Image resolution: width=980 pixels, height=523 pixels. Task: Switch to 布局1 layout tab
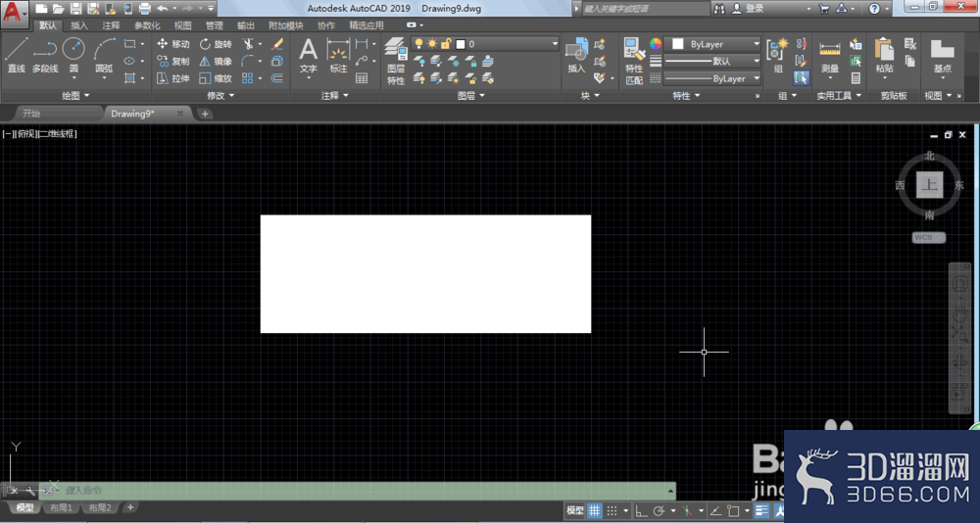pyautogui.click(x=61, y=507)
